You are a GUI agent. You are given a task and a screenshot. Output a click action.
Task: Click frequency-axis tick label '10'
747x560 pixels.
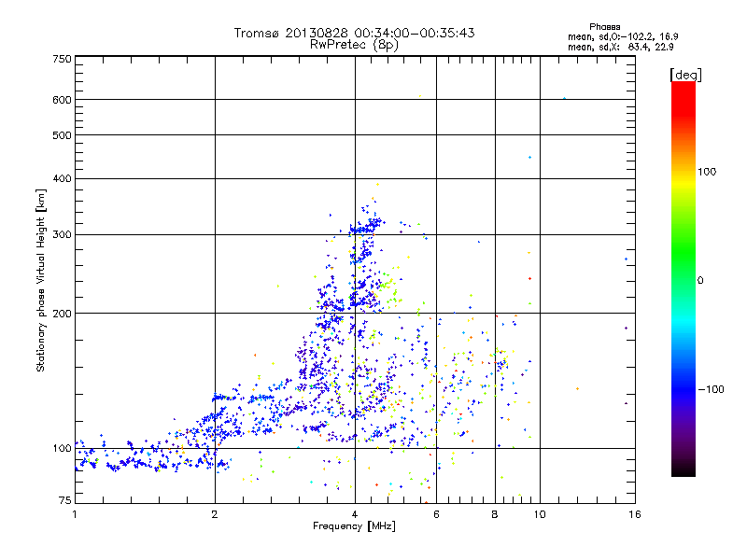coord(540,514)
